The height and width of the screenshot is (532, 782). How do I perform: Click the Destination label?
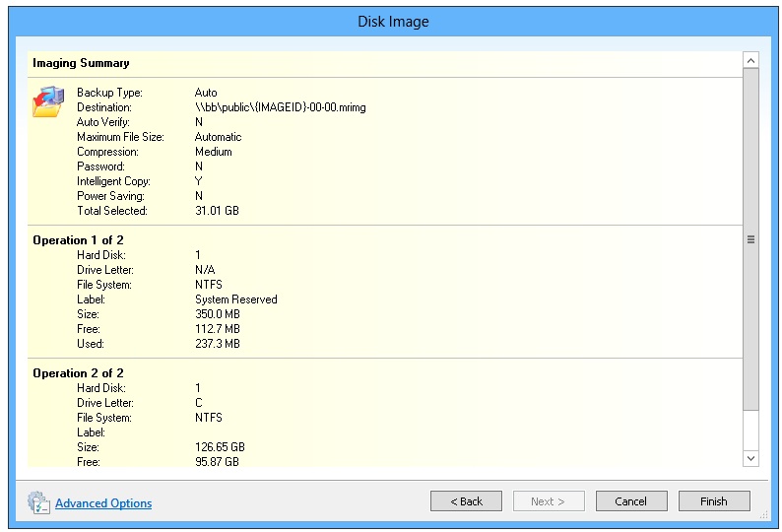[x=104, y=107]
